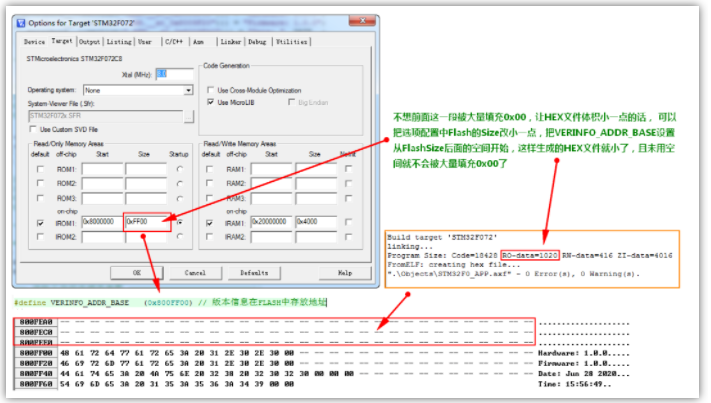Viewport: 711px width, 403px height.
Task: Open the Debug tab
Action: coord(257,42)
